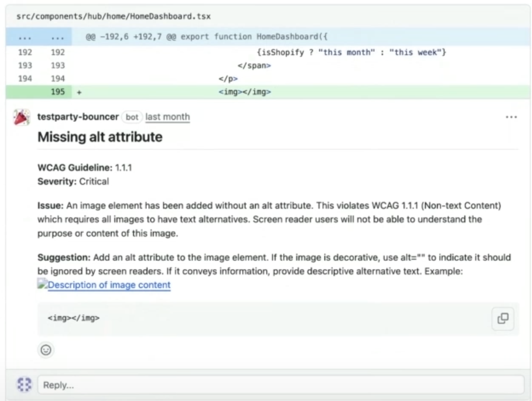Click the hunk header with HomeDashboard function
The width and height of the screenshot is (532, 401).
[x=206, y=37]
